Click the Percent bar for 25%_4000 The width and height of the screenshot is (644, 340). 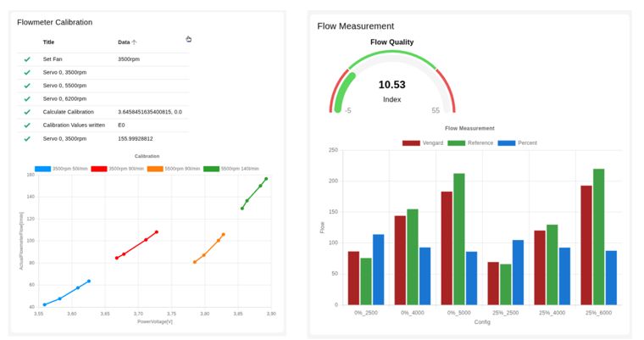tap(564, 276)
